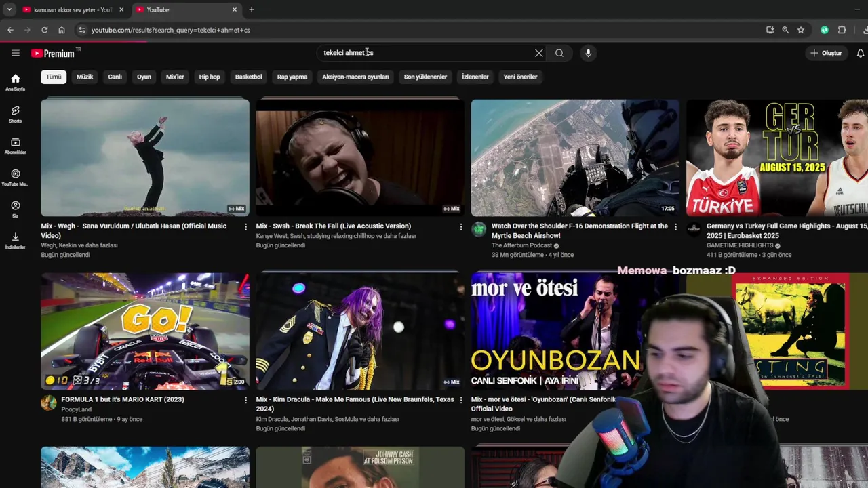The height and width of the screenshot is (488, 868).
Task: Click The Afterburn Podcast channel name
Action: (521, 245)
